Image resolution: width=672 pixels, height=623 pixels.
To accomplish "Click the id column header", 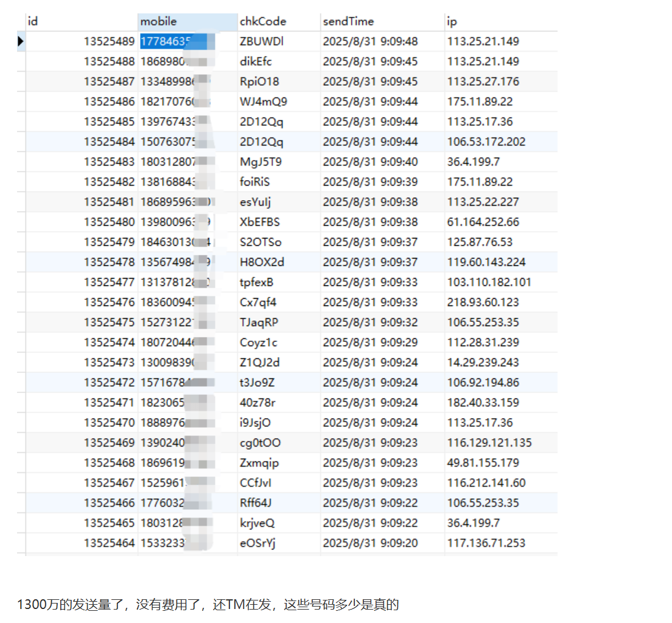I will pyautogui.click(x=82, y=21).
